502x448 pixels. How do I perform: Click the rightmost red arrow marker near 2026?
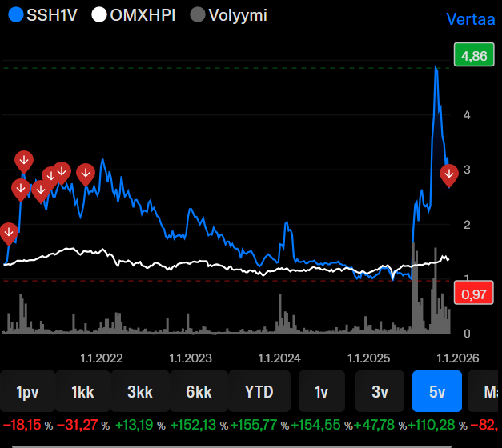(x=449, y=173)
